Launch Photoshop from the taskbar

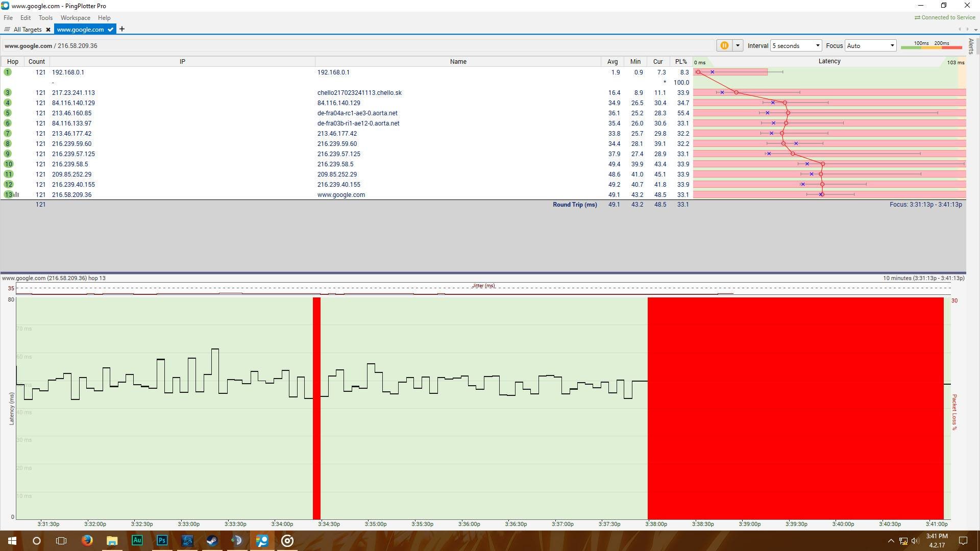tap(162, 540)
